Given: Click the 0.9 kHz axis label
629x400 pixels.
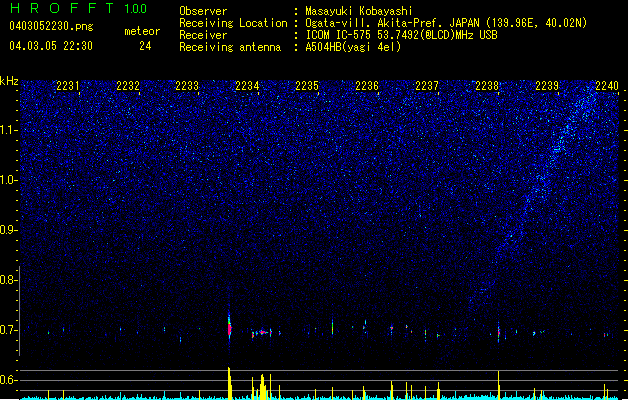Looking at the screenshot, I should pos(9,230).
